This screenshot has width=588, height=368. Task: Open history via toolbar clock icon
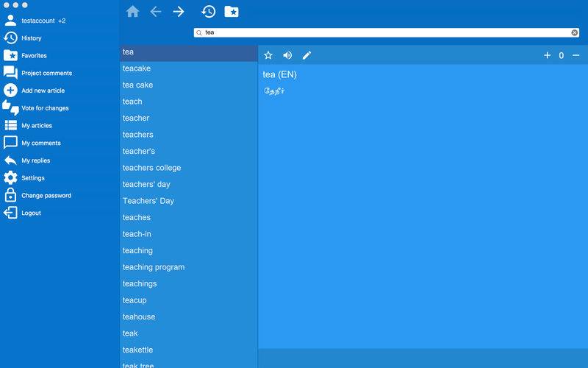click(x=209, y=12)
